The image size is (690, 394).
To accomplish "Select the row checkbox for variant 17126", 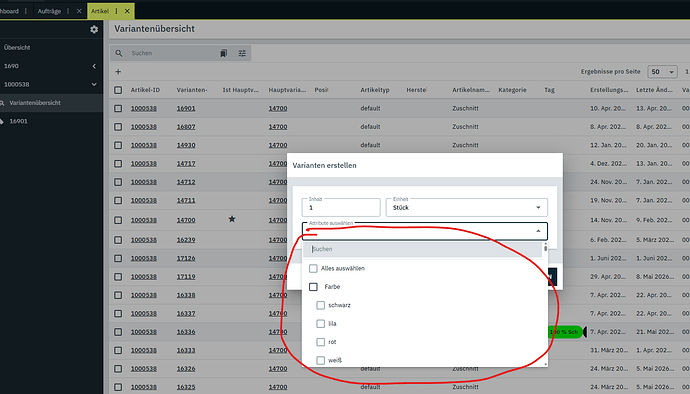I will pyautogui.click(x=118, y=258).
